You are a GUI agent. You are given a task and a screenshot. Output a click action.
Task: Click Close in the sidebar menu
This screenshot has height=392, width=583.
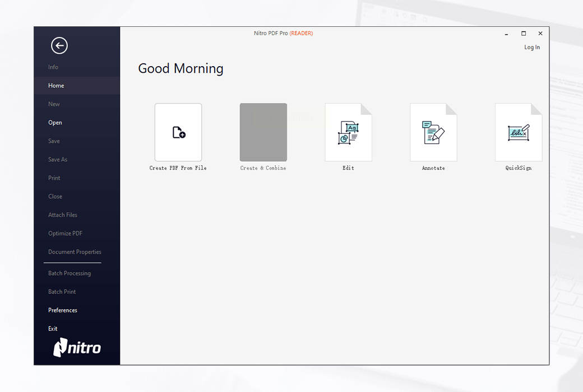[55, 197]
